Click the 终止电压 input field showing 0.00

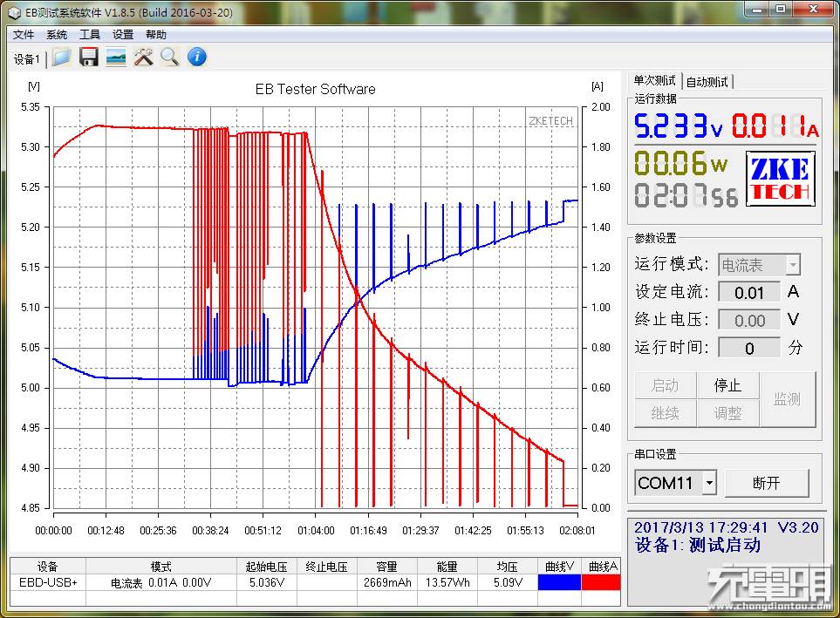(749, 320)
